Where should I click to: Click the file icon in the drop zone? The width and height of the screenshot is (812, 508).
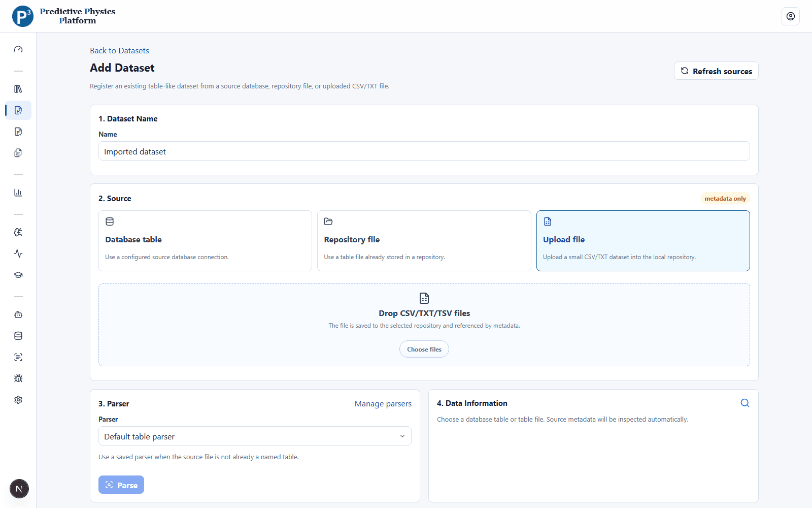pos(424,298)
